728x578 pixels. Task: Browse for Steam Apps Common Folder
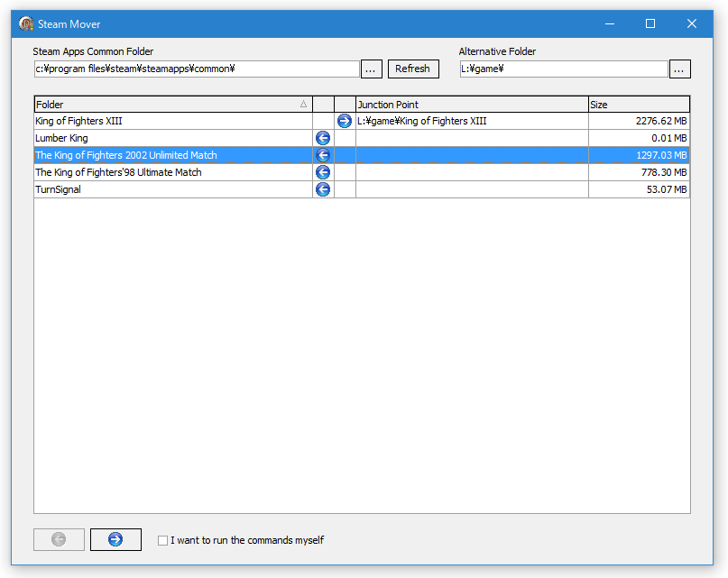pyautogui.click(x=372, y=69)
